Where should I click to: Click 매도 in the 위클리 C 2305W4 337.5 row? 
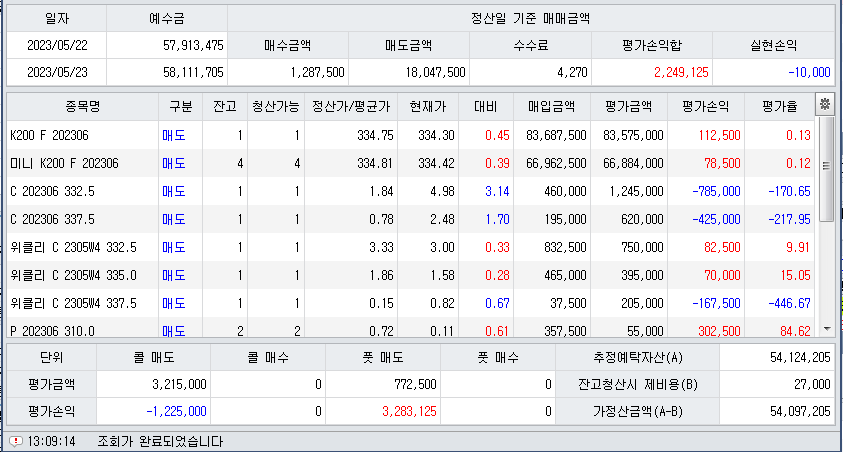click(174, 303)
